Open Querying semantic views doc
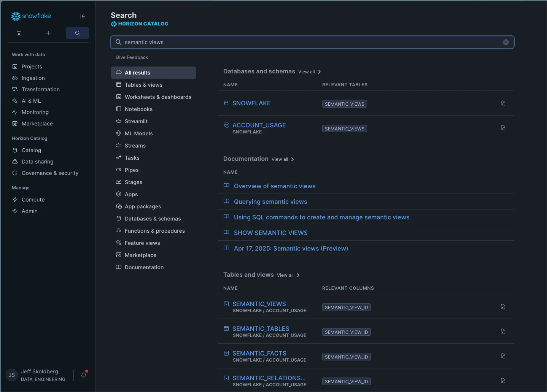This screenshot has height=392, width=547. tap(270, 202)
